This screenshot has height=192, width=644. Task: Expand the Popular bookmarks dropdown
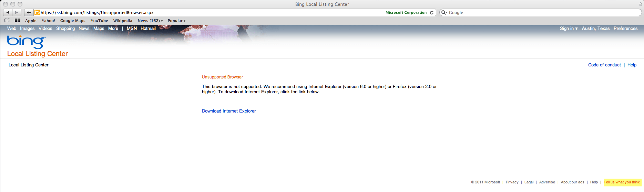[x=176, y=21]
